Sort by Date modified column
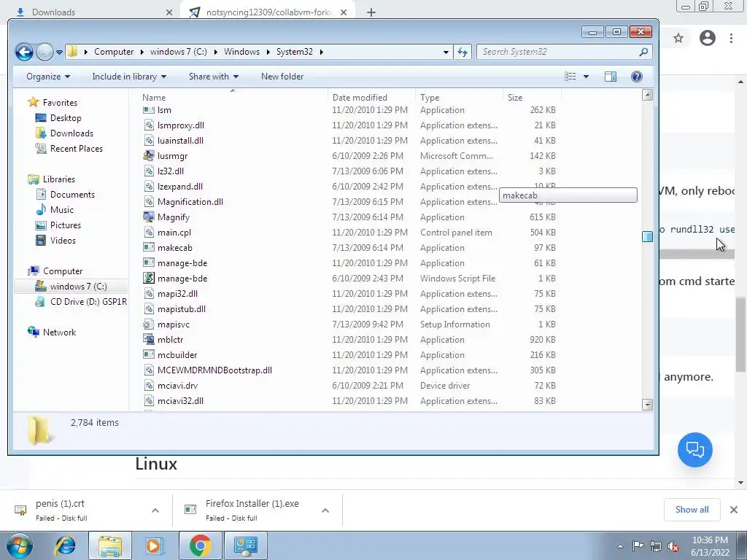The height and width of the screenshot is (560, 747). [360, 98]
